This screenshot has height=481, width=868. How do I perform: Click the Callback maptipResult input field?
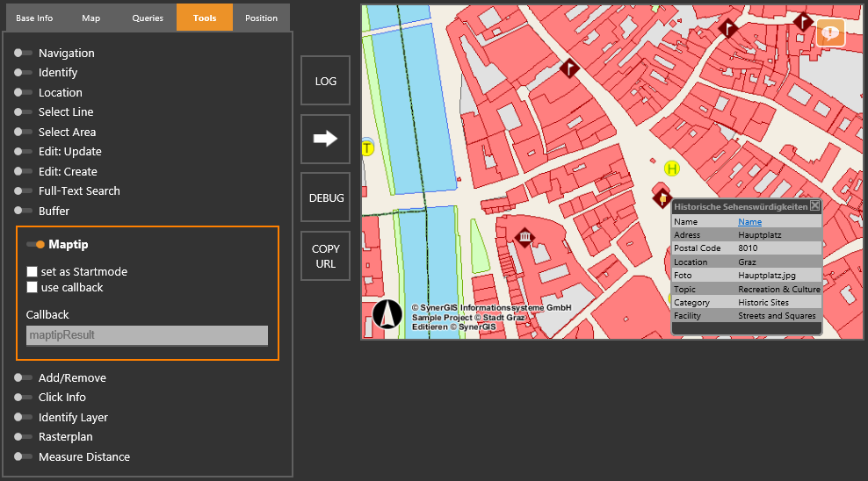tap(148, 335)
